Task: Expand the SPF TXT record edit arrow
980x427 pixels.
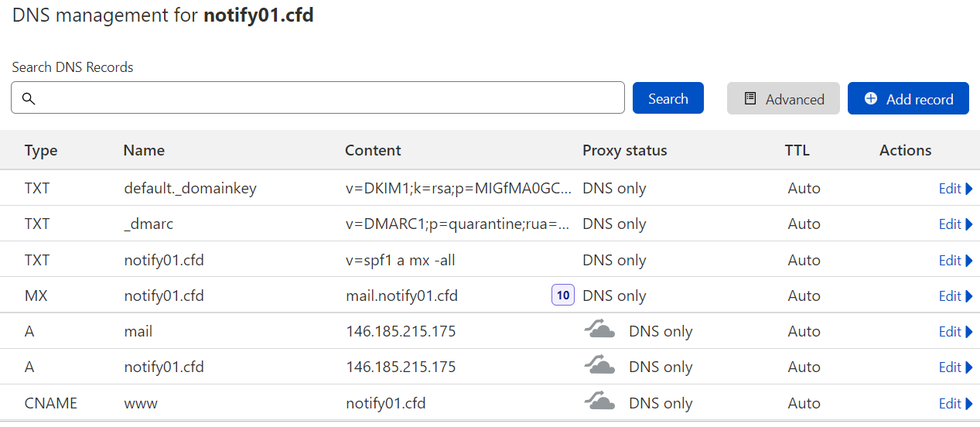Action: 969,261
